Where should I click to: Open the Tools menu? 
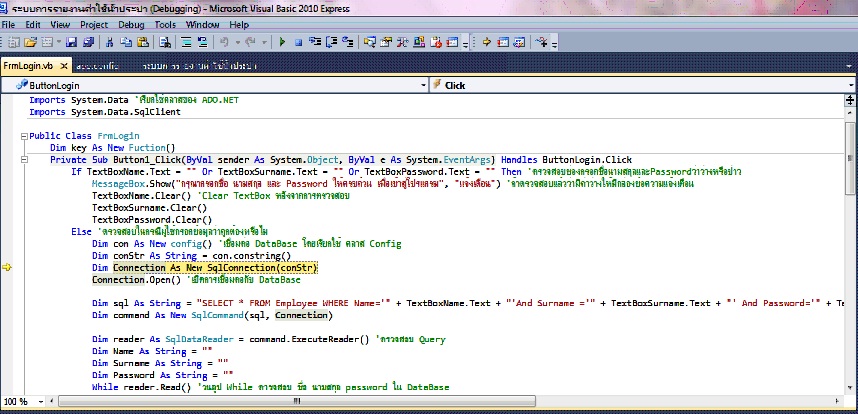(x=165, y=25)
